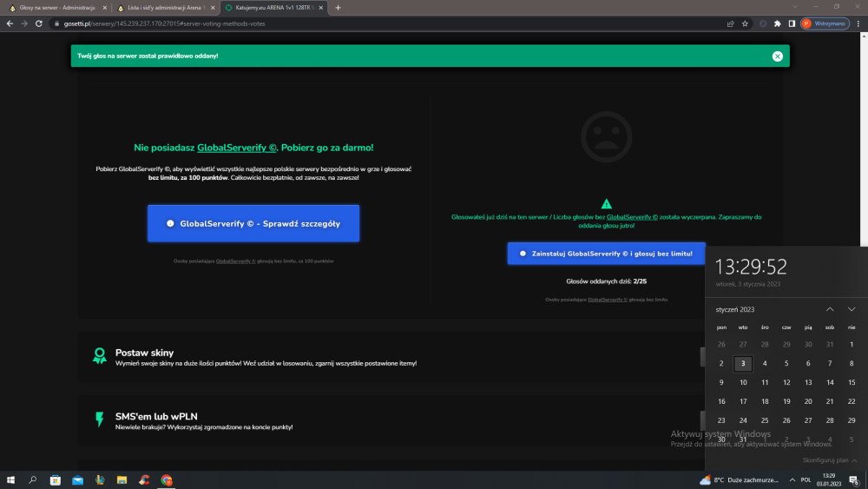The width and height of the screenshot is (868, 489).
Task: Open GlobalServerify link under Sprawdź szczegóły button
Action: 236,261
